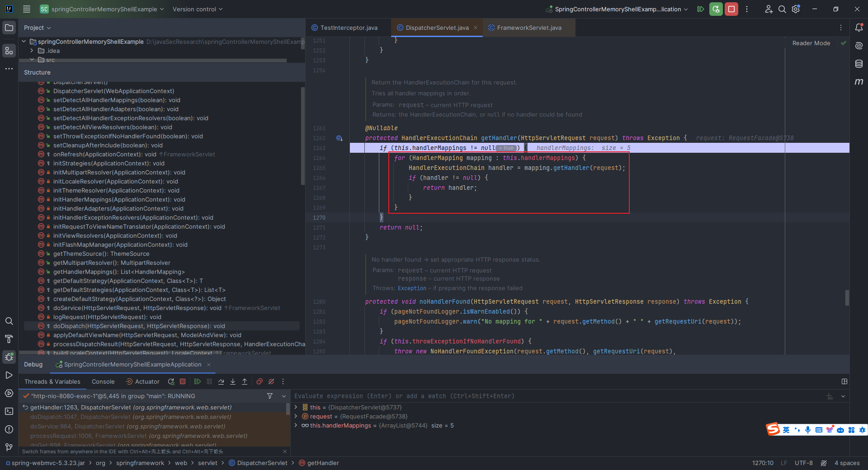Click the 1270:10 line position indicator

763,463
